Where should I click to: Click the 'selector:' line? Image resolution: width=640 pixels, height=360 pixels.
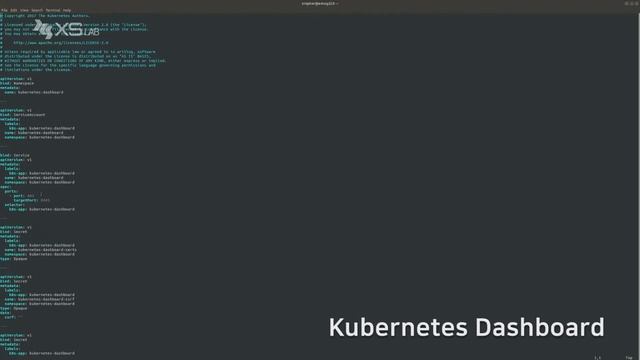coord(15,204)
